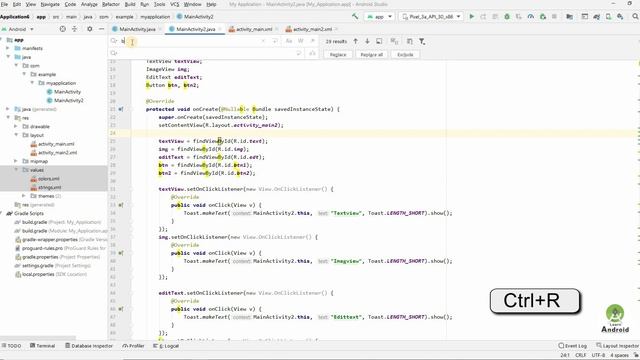
Task: Open the Terminal tool window
Action: (x=42, y=346)
